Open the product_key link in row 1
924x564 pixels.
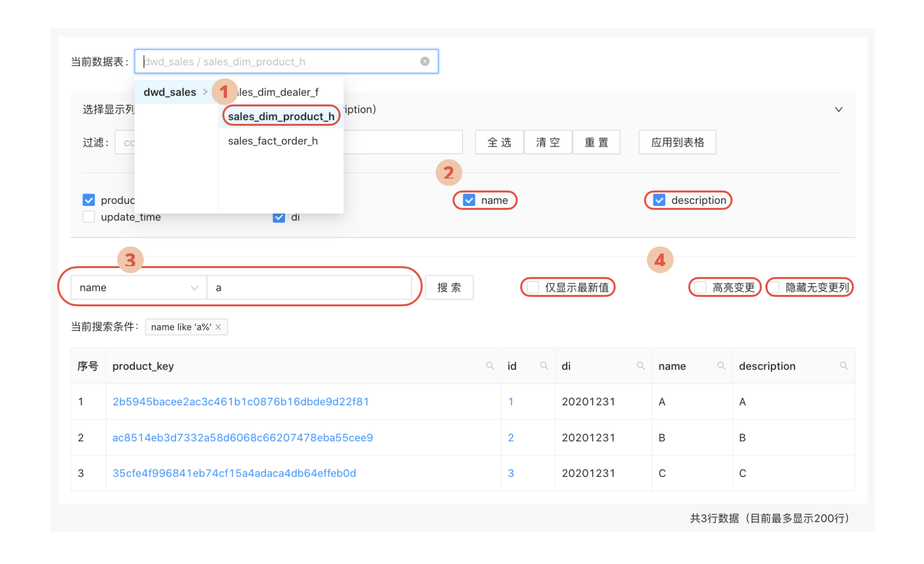pyautogui.click(x=240, y=401)
